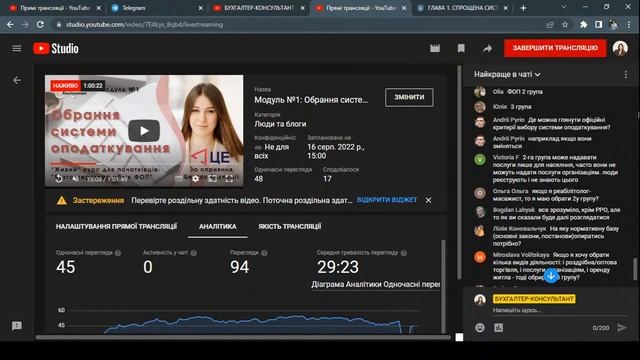Switch to НАЛАШТУВАННЯ ПРЯМОЇ ТРАНСЛЯЦІЇ tab

click(116, 227)
